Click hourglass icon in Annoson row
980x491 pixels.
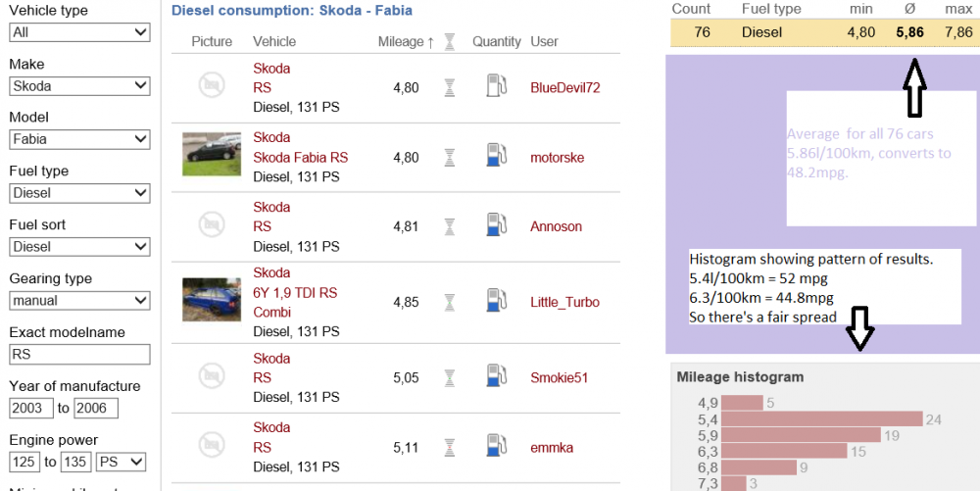(x=450, y=226)
